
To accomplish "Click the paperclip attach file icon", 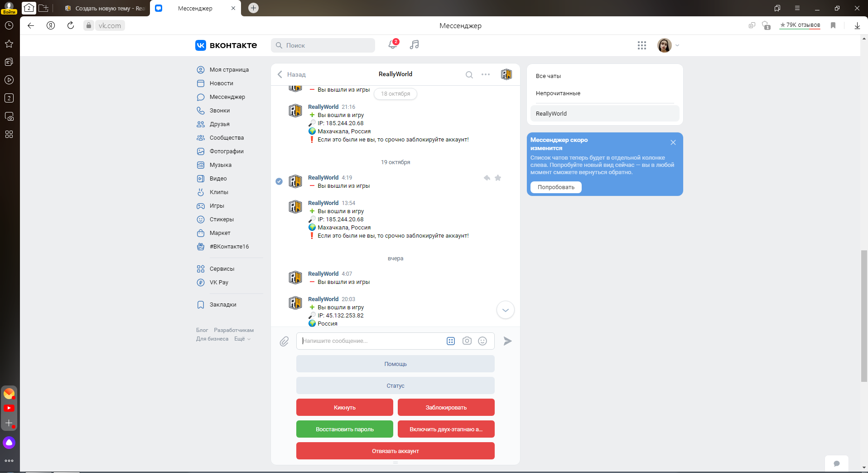I will tap(284, 341).
